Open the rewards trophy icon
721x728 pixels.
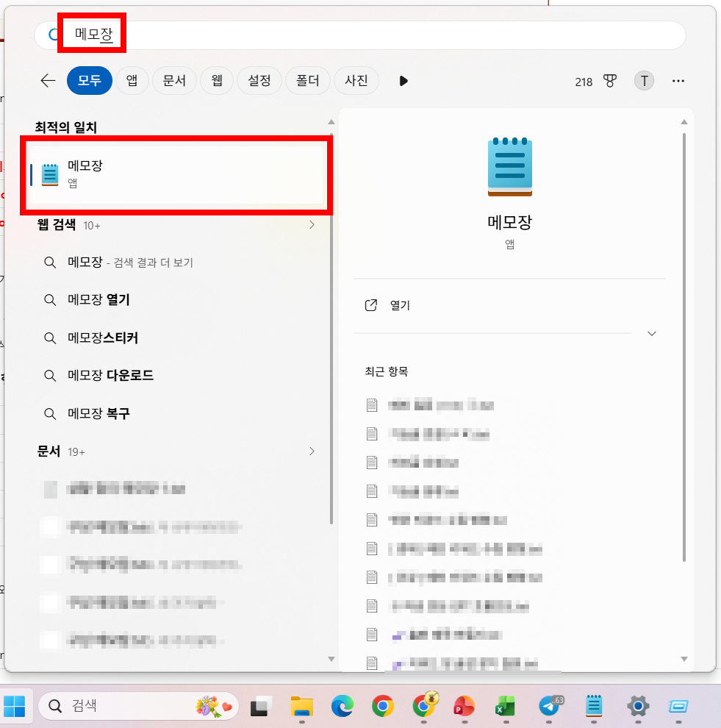(x=610, y=81)
